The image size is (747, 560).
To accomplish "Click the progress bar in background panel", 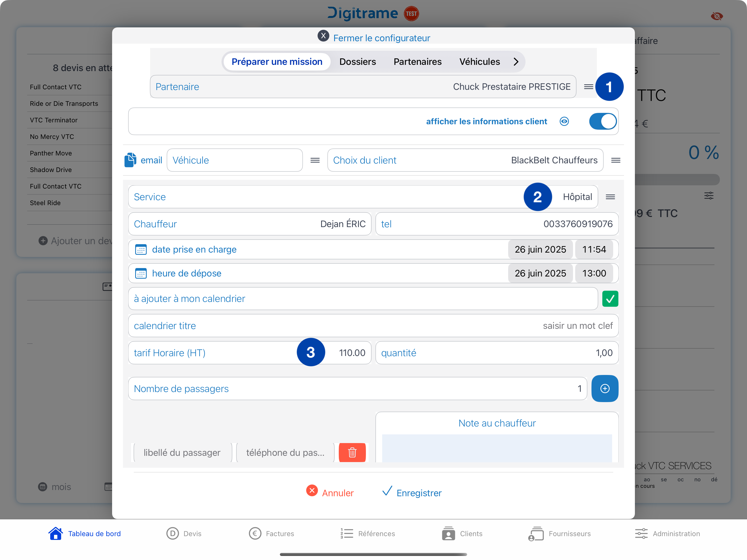I will click(x=677, y=179).
